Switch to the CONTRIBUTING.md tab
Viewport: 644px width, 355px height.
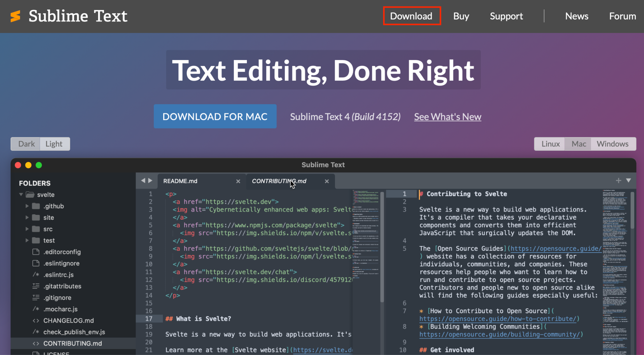(290, 181)
